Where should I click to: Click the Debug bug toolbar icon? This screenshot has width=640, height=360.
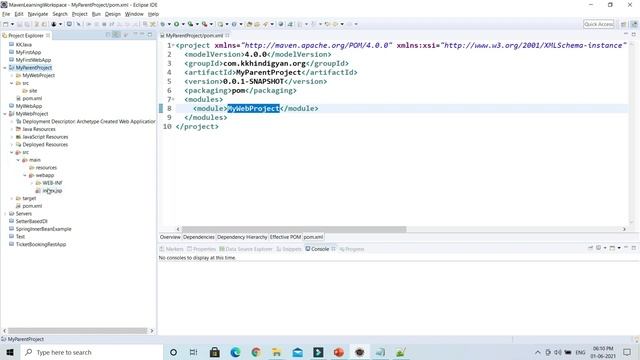[163, 24]
